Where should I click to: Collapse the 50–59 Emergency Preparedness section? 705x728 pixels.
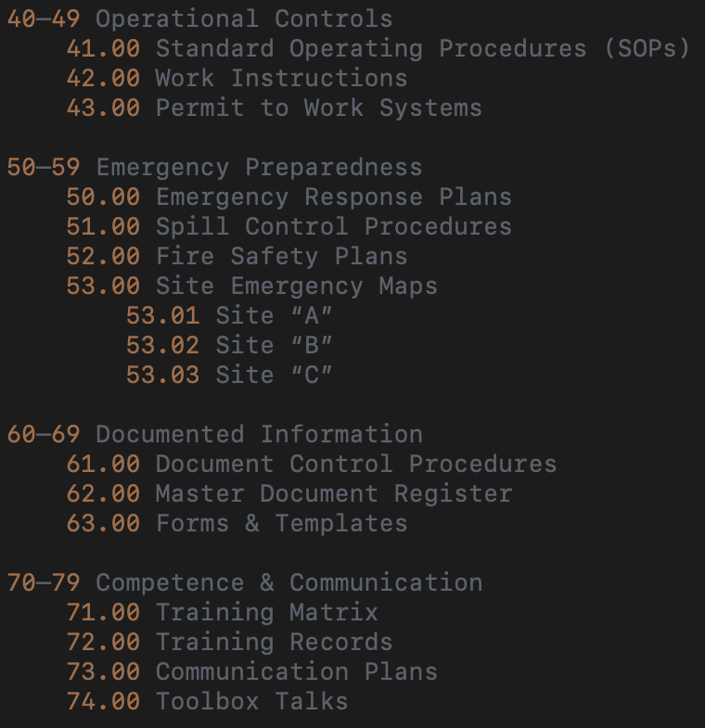(x=214, y=167)
